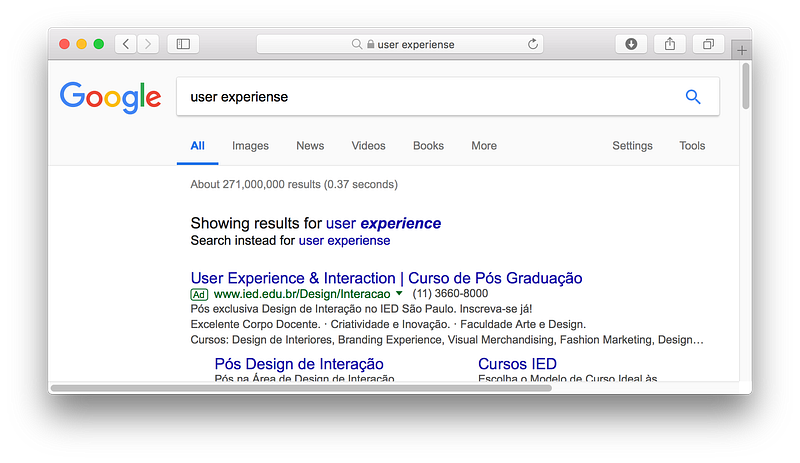Viewport: 800px width, 463px height.
Task: Click the padlock icon in the address bar
Action: click(x=371, y=44)
